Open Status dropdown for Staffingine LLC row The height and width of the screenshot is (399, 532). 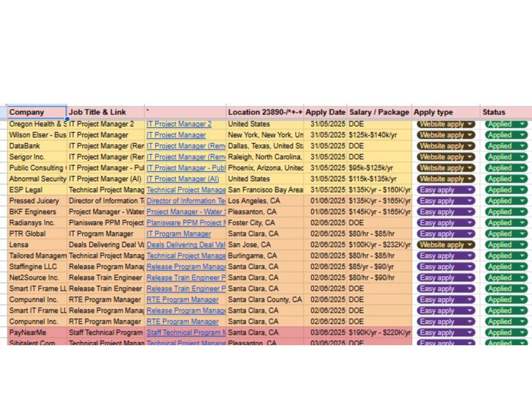tap(506, 267)
